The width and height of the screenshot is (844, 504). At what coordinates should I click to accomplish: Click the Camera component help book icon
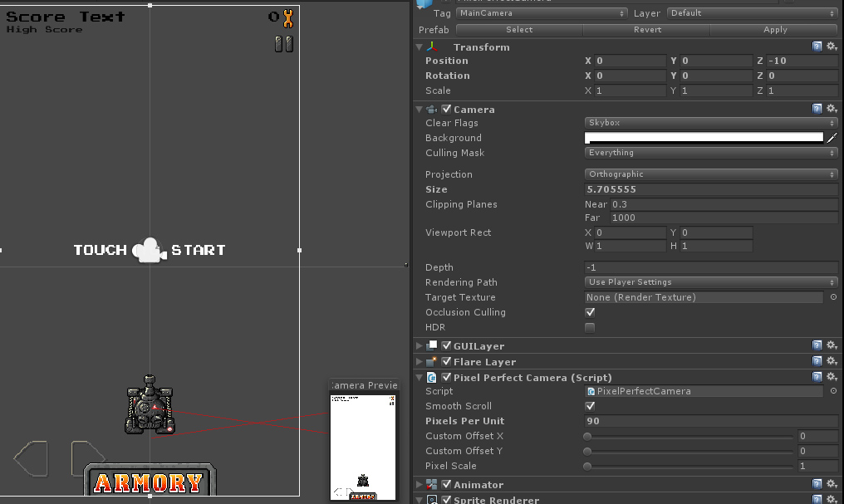click(x=817, y=108)
